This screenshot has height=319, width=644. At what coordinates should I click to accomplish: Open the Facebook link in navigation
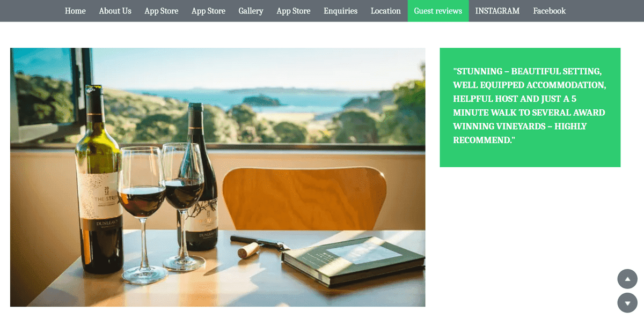click(x=549, y=11)
